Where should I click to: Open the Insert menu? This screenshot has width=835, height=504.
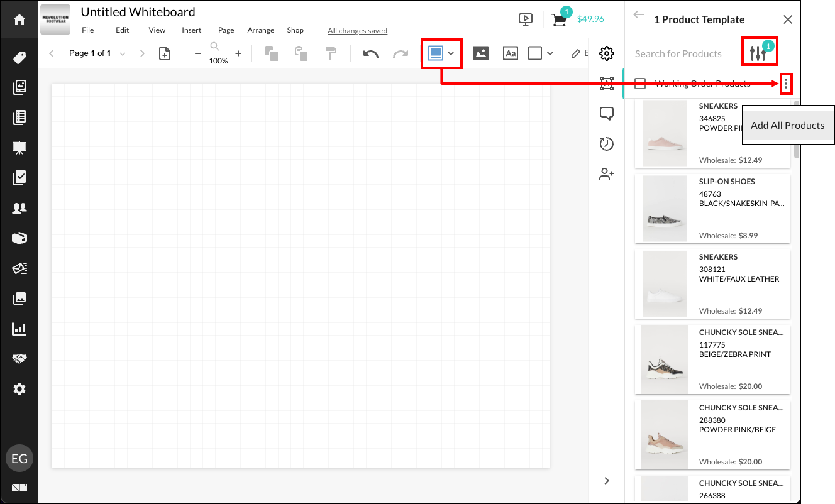tap(192, 30)
